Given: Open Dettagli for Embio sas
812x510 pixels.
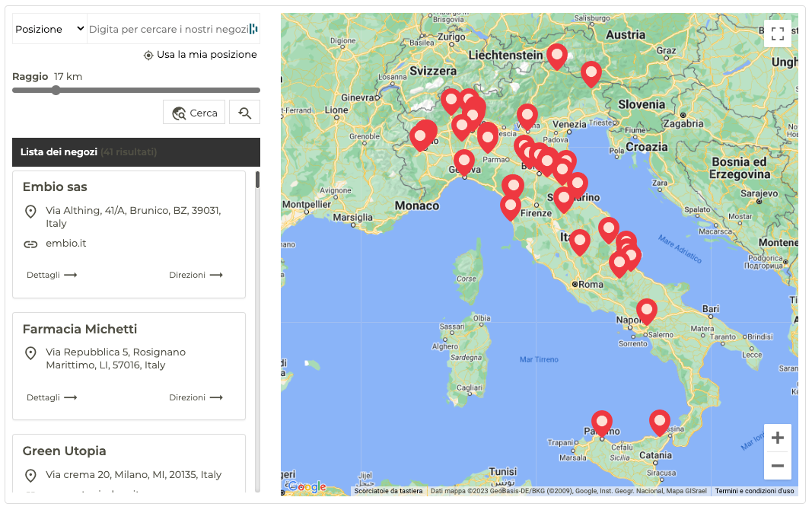Looking at the screenshot, I should pos(52,275).
